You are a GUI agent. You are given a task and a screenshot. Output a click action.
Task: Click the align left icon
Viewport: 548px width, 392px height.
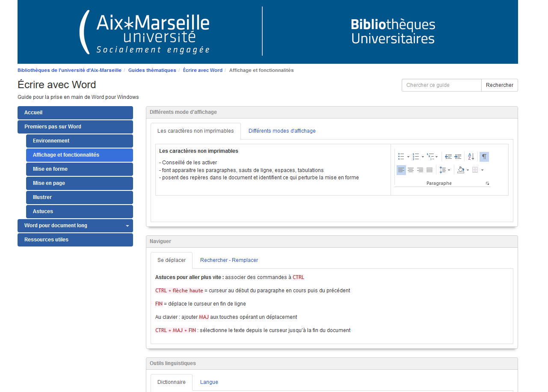tap(401, 170)
